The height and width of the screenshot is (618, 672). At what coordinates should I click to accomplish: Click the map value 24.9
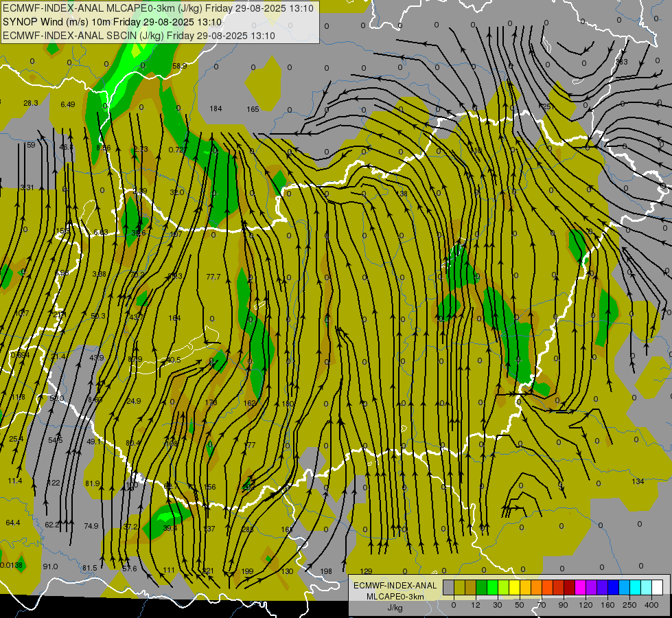(134, 401)
